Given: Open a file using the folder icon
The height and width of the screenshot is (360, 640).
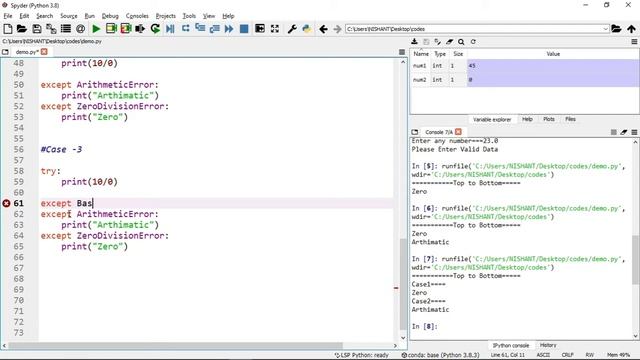Looking at the screenshot, I should [x=22, y=29].
